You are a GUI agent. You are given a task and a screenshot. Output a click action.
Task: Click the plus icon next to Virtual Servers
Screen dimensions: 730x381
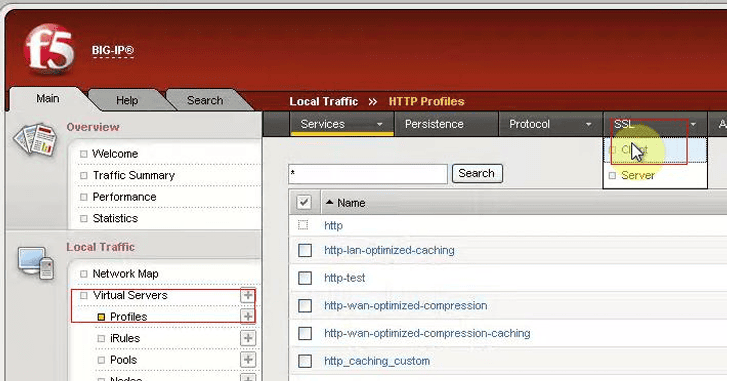click(248, 295)
